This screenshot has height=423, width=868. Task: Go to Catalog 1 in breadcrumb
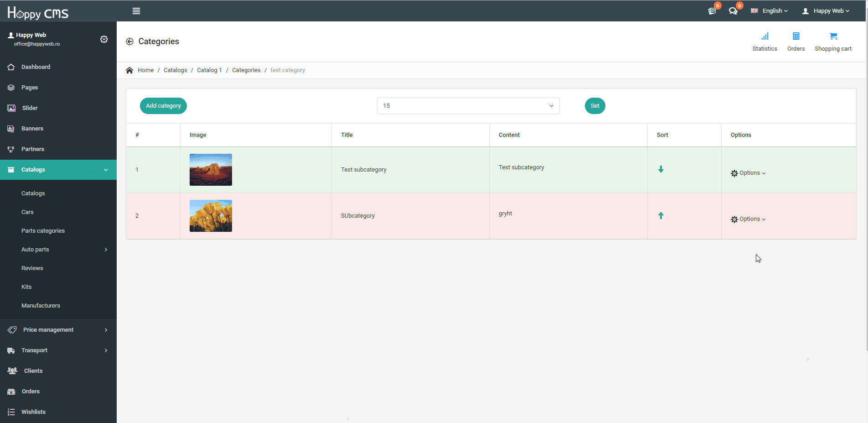click(x=209, y=70)
